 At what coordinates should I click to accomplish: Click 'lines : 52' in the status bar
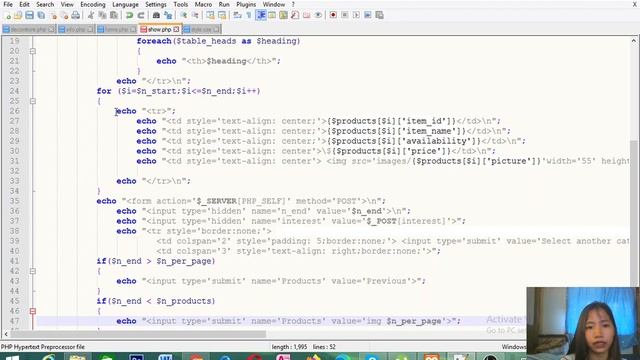[324, 347]
